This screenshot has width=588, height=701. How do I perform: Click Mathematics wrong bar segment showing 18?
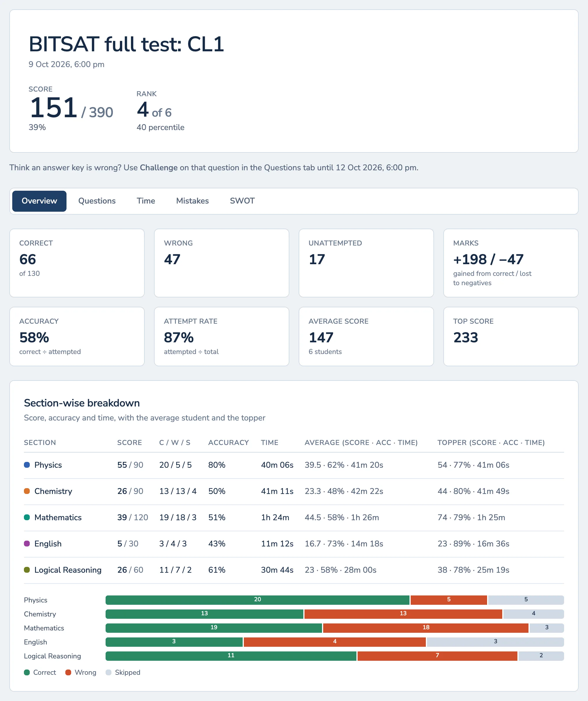pyautogui.click(x=426, y=628)
